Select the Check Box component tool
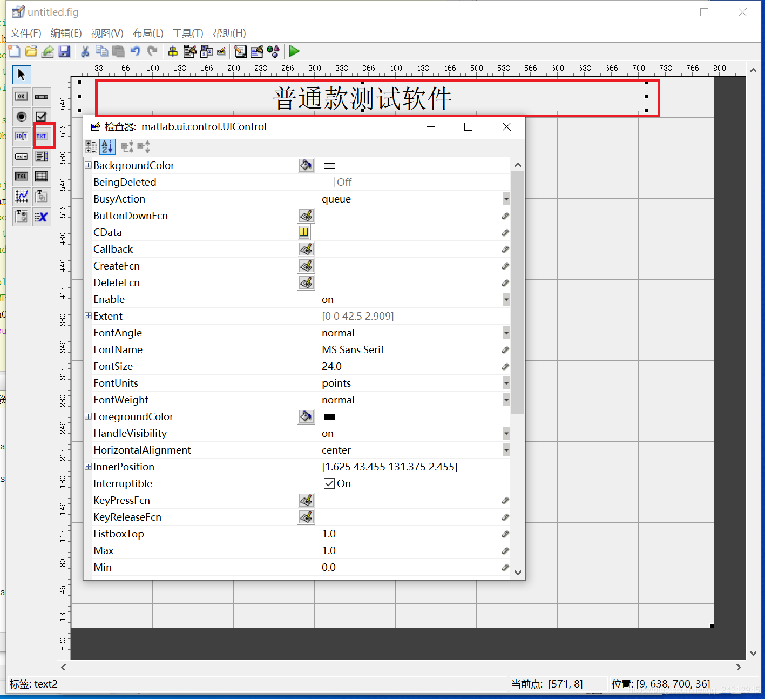This screenshot has width=765, height=700. pos(42,117)
